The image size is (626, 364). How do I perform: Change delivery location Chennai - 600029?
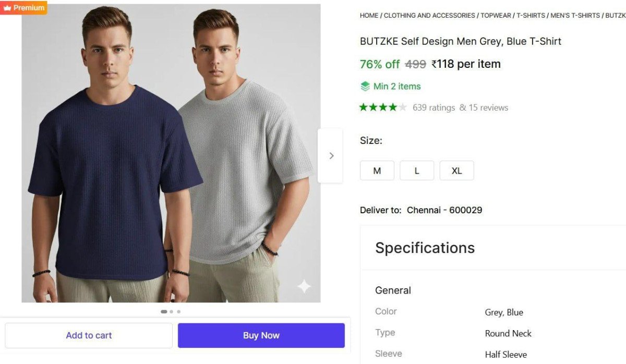(444, 210)
